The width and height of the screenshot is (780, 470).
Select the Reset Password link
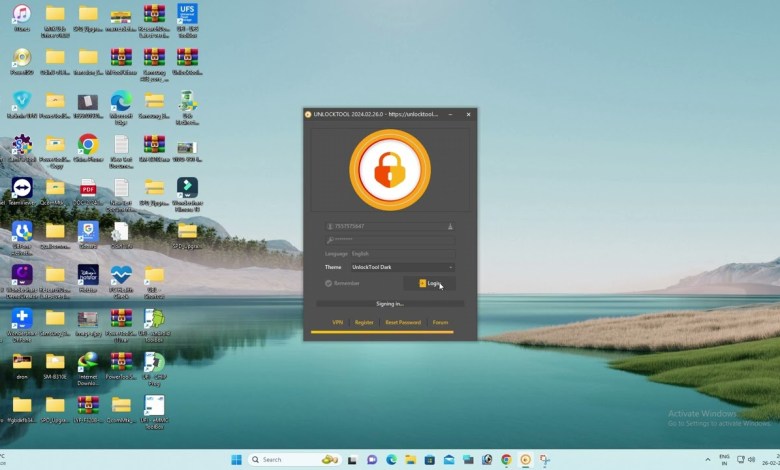(x=403, y=323)
